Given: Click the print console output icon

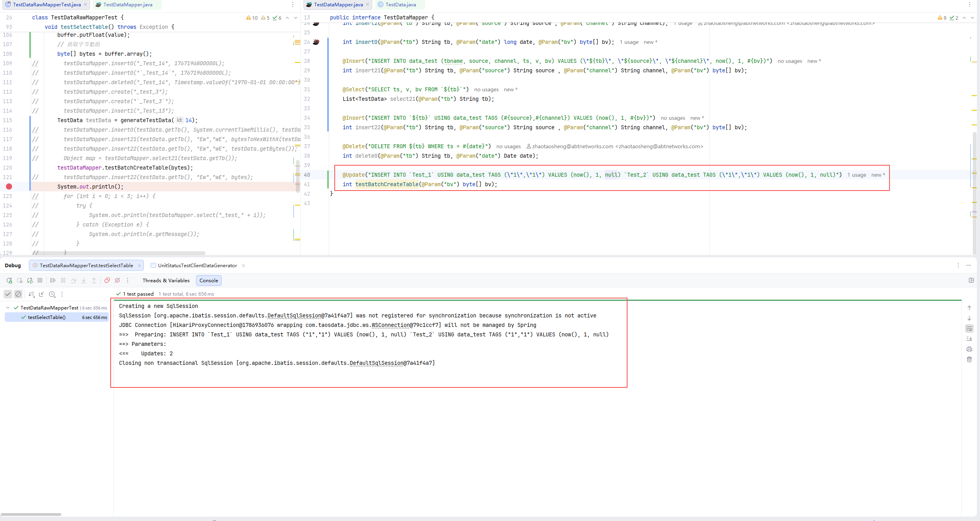Looking at the screenshot, I should tap(969, 349).
